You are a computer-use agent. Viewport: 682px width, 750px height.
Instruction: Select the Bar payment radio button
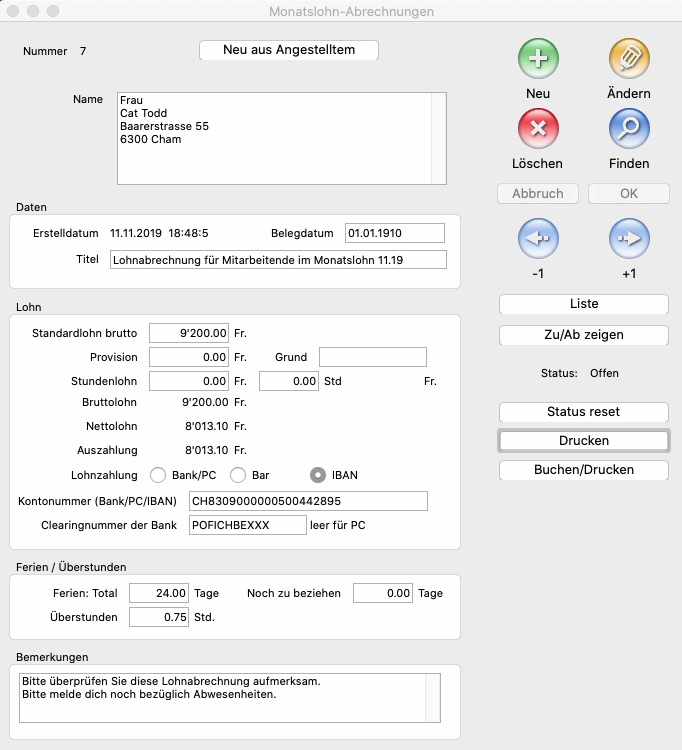click(238, 475)
